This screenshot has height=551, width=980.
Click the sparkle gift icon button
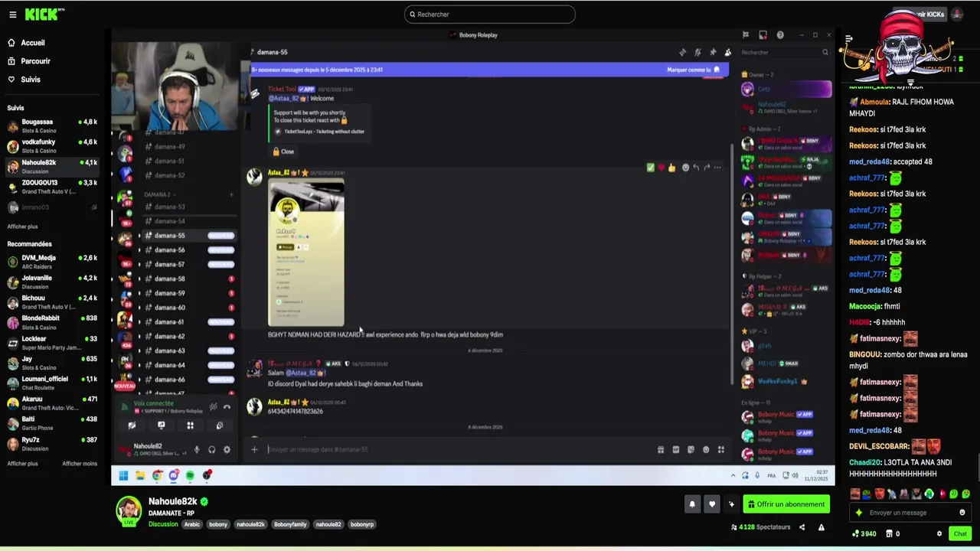click(731, 504)
